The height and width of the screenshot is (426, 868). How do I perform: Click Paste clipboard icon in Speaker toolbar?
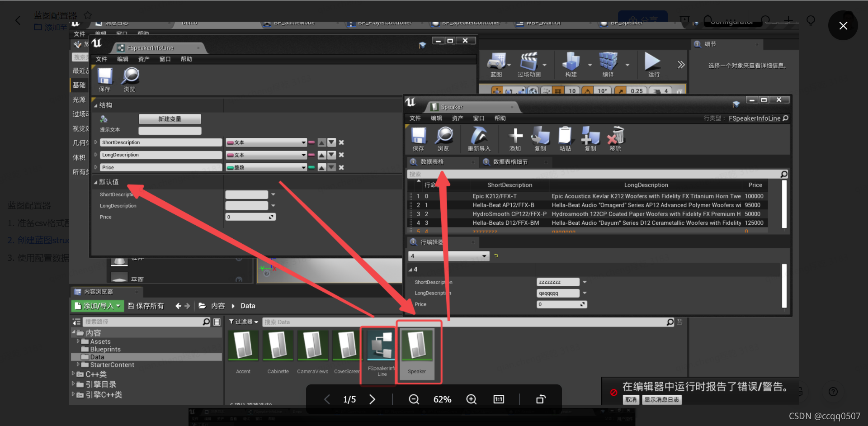(x=565, y=139)
